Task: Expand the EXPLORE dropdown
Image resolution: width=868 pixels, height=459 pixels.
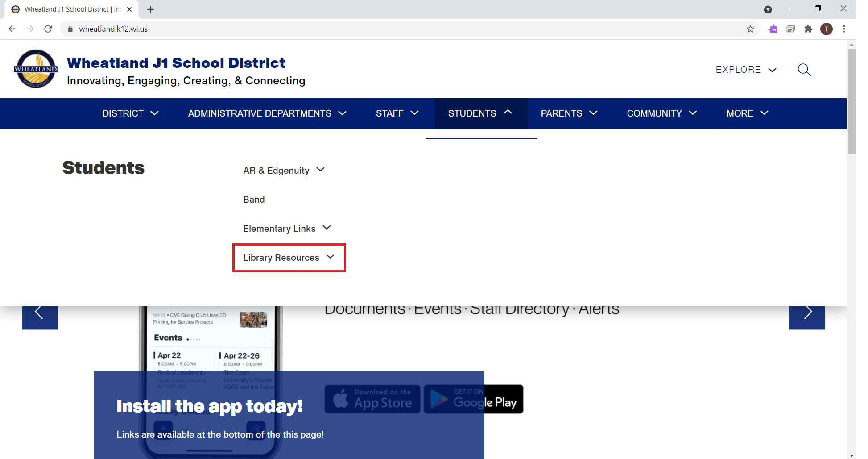Action: (x=746, y=70)
